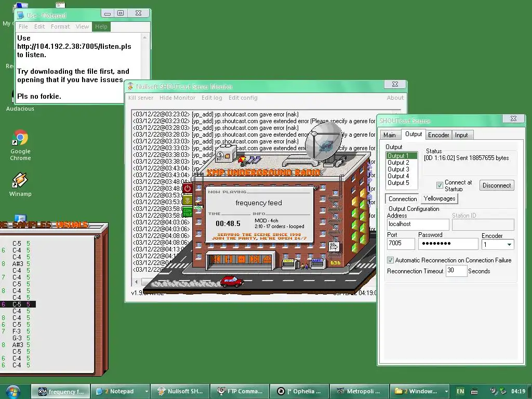This screenshot has height=399, width=532.
Task: Open the Help menu in Notepad
Action: [101, 26]
